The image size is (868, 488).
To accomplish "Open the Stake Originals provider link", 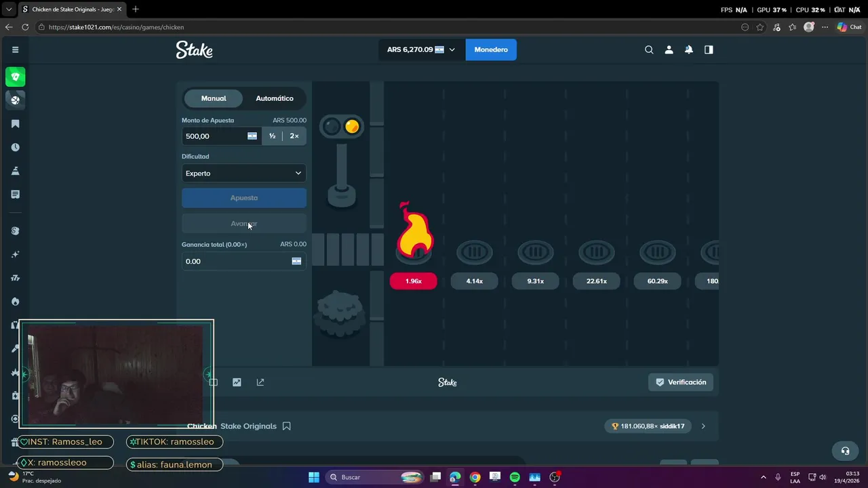I will pyautogui.click(x=248, y=426).
